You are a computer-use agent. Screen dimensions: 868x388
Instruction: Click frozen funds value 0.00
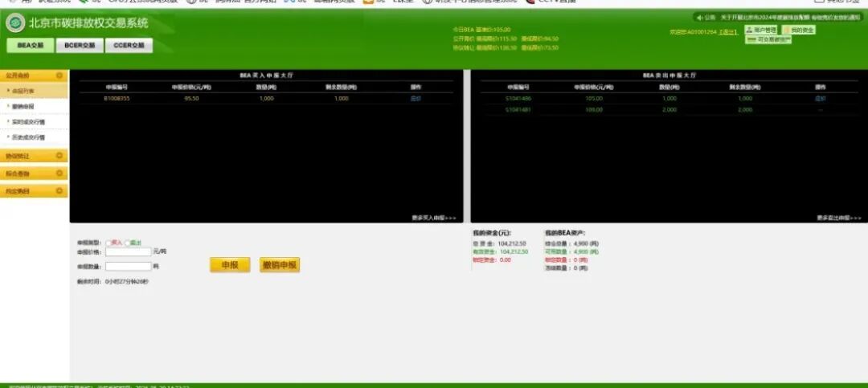click(x=505, y=259)
